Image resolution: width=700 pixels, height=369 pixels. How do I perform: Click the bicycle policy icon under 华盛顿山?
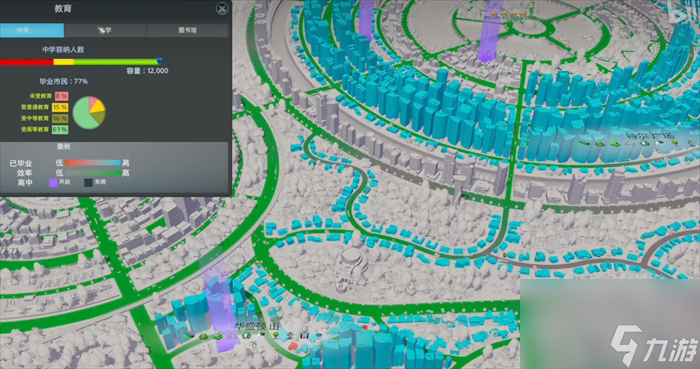[x=232, y=336]
